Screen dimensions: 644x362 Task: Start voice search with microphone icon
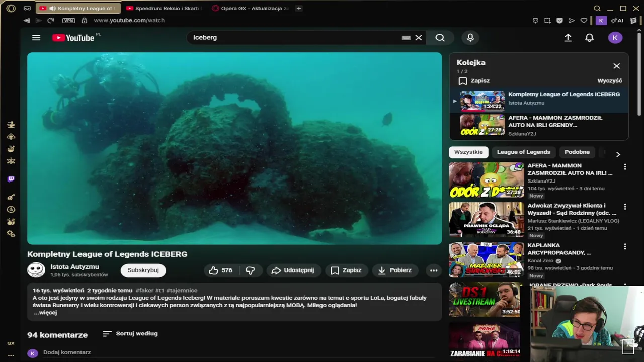470,38
